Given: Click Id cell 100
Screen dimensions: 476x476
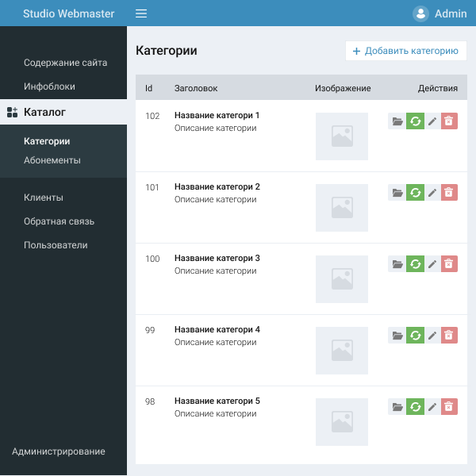Looking at the screenshot, I should [152, 259].
